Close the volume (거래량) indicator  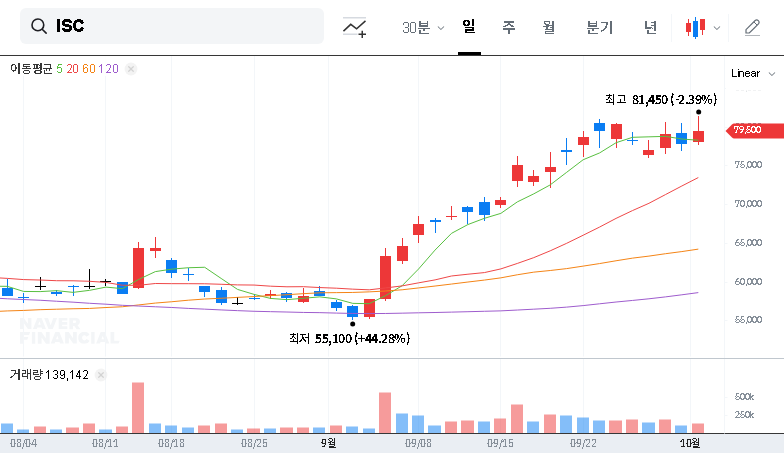pos(101,375)
